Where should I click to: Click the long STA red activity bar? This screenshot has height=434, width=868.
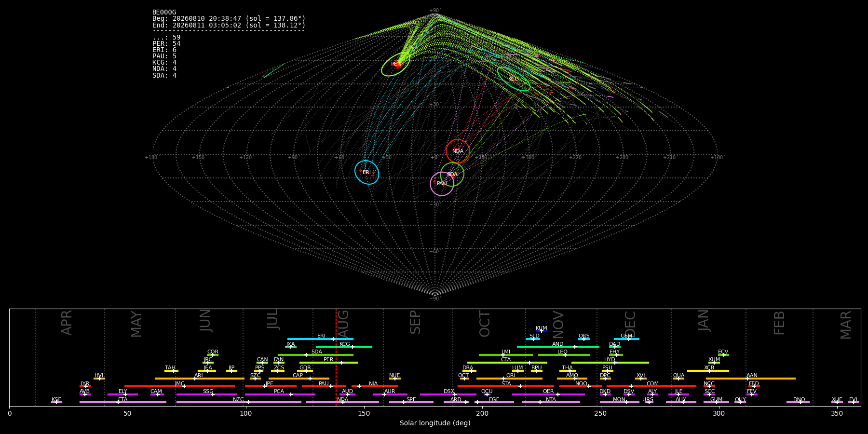click(506, 386)
